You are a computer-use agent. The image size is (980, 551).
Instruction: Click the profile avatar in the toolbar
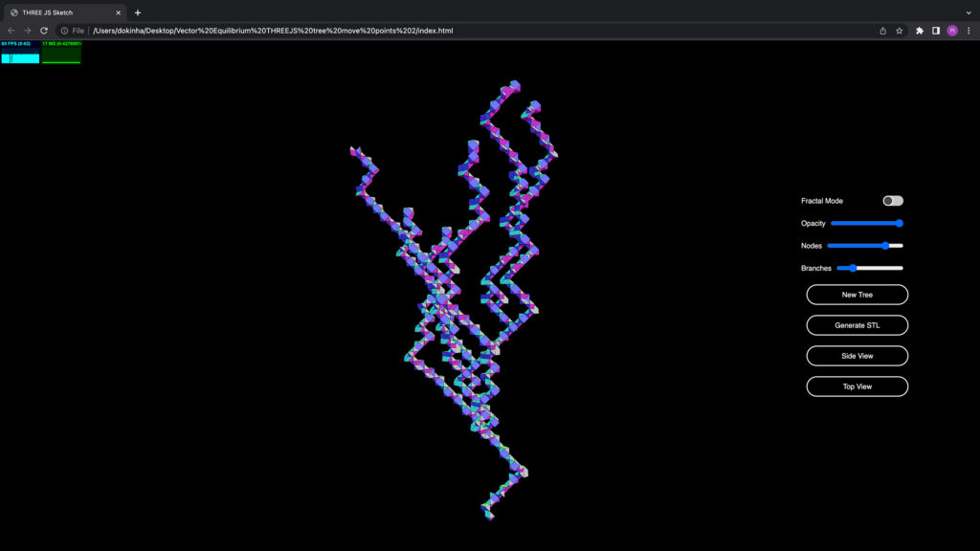click(x=951, y=30)
